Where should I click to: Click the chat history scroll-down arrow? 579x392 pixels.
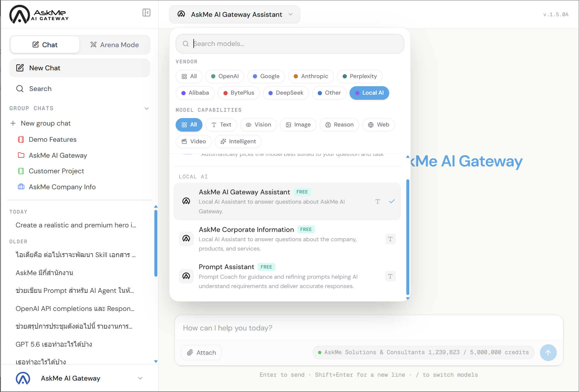pos(156,361)
